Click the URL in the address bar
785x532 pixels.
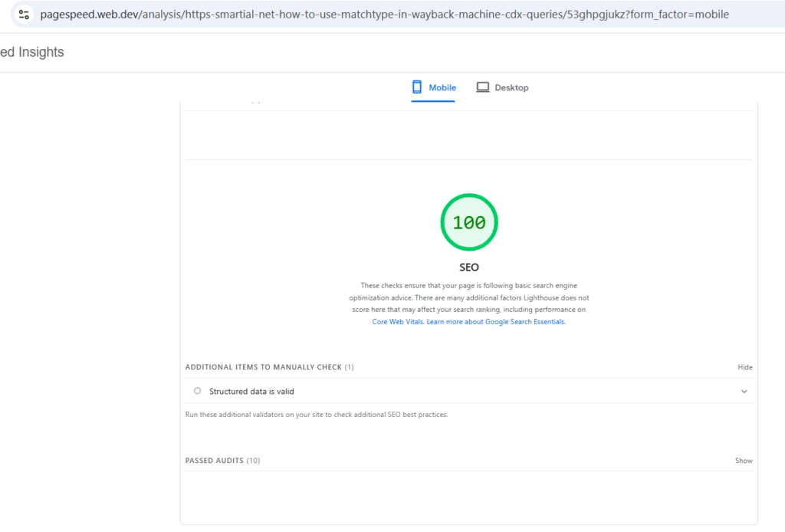pos(383,15)
